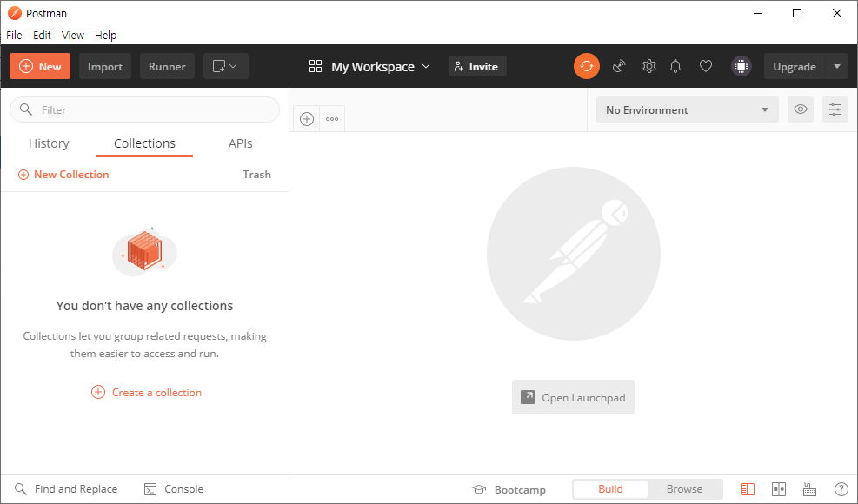Click the Upgrade button

[795, 66]
